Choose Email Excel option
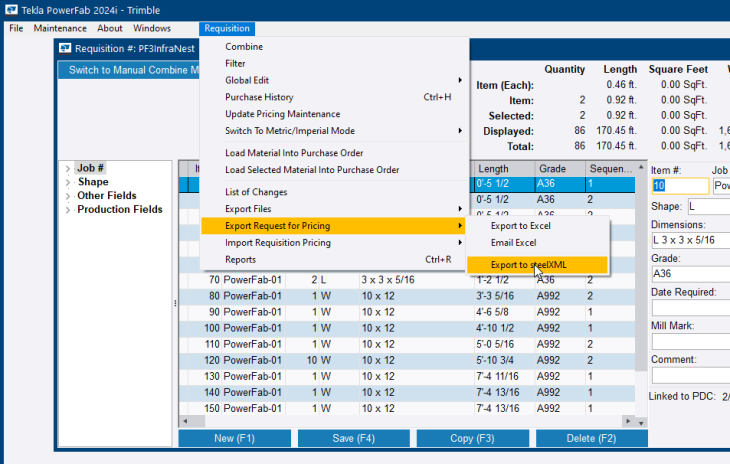This screenshot has width=730, height=464. coord(537,242)
